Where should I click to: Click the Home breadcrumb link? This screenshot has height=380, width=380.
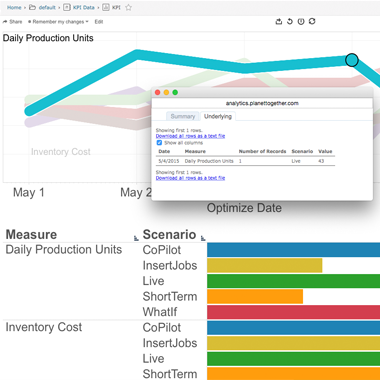(14, 7)
